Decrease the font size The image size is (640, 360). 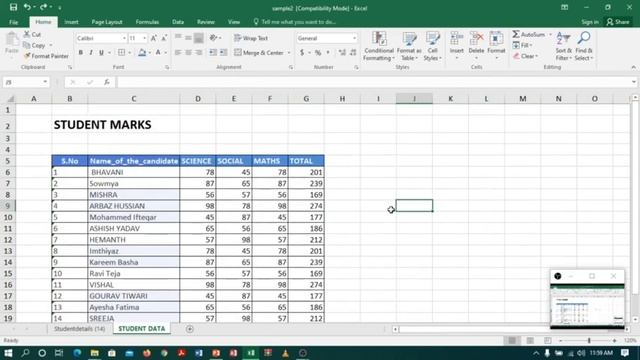(x=164, y=38)
